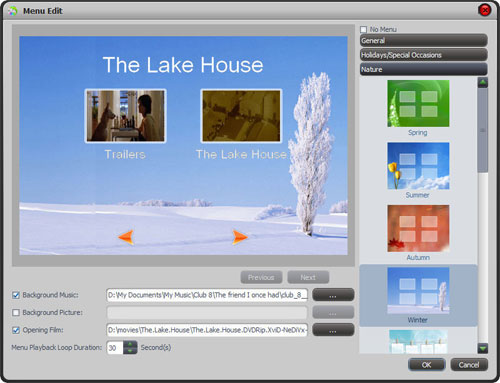Enable the Background Picture checkbox
500x383 pixels.
coord(16,312)
